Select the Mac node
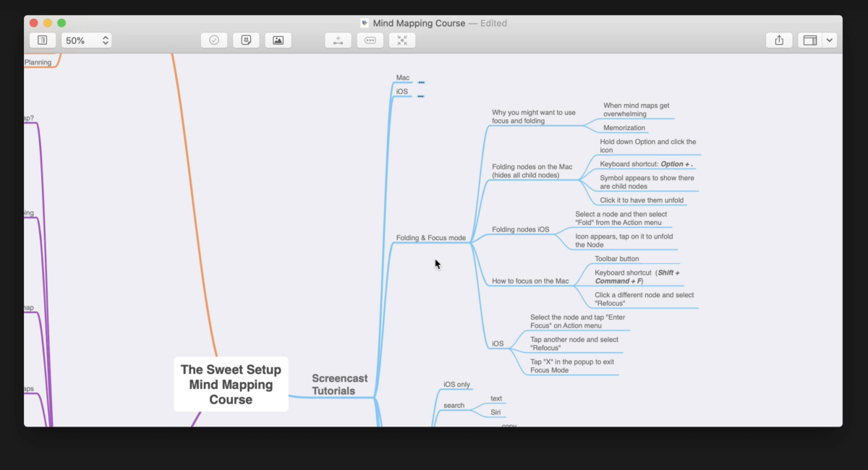Viewport: 868px width, 470px height. pos(403,77)
